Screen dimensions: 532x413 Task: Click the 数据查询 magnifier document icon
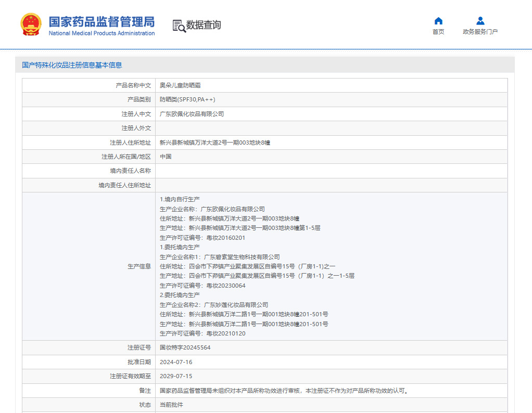click(x=179, y=25)
